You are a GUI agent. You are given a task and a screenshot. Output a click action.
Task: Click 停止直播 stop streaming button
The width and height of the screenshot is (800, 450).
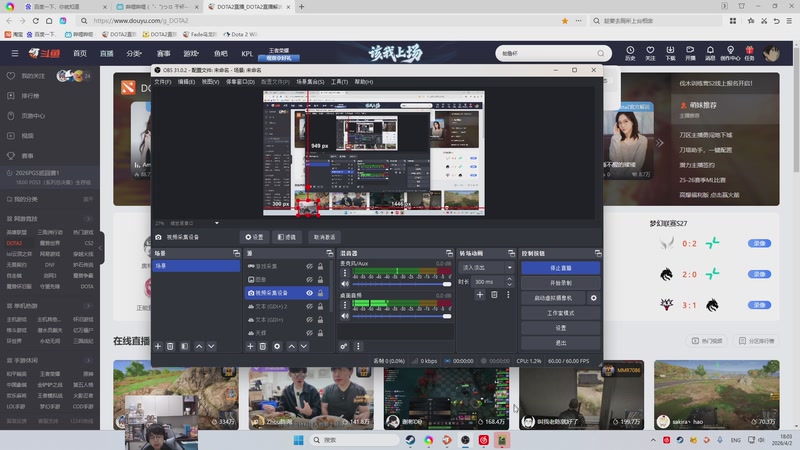coord(561,268)
